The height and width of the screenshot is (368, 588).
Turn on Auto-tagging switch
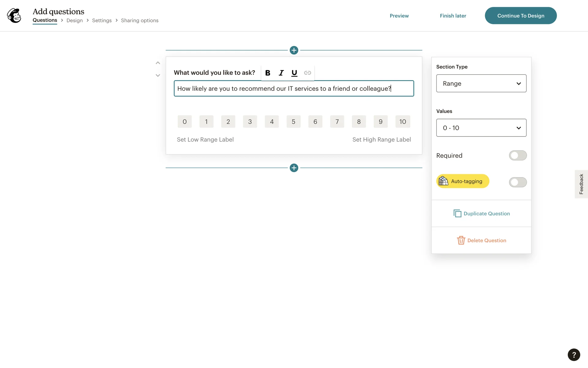coord(518,182)
